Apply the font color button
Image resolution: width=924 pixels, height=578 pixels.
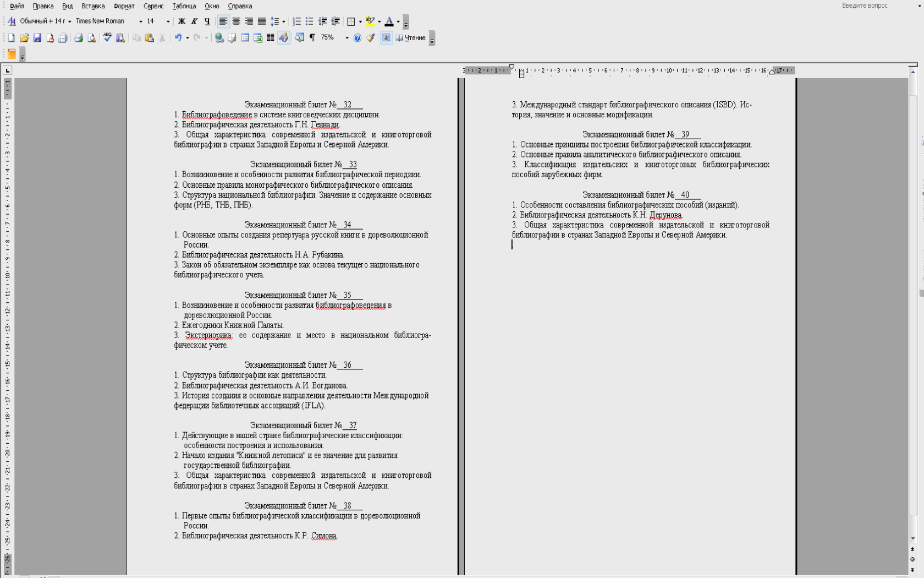click(389, 21)
